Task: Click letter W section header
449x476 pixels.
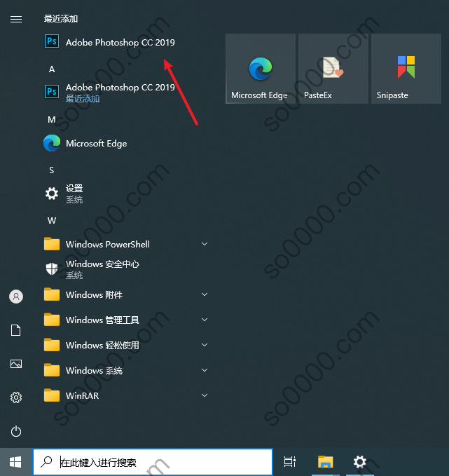Action: (52, 220)
